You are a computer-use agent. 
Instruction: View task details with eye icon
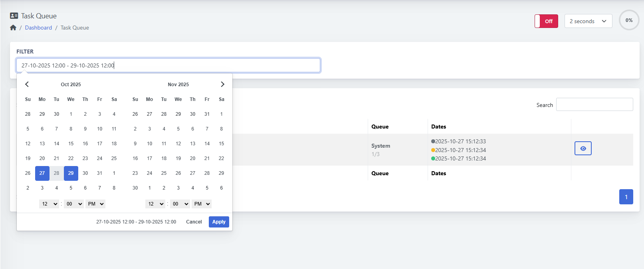click(583, 148)
